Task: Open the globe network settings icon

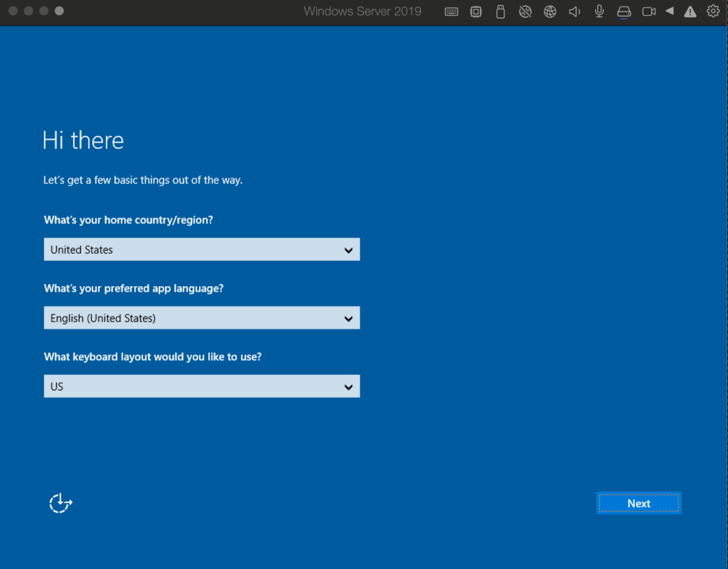Action: pyautogui.click(x=550, y=11)
